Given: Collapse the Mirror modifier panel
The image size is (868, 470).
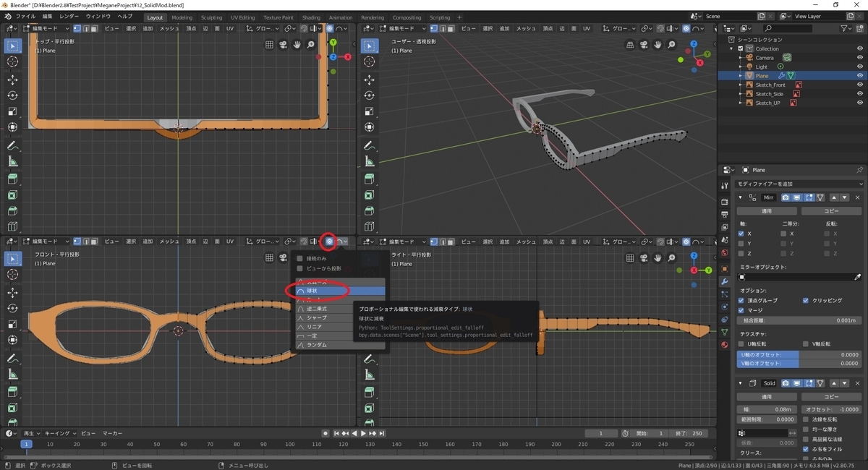Looking at the screenshot, I should coord(740,197).
